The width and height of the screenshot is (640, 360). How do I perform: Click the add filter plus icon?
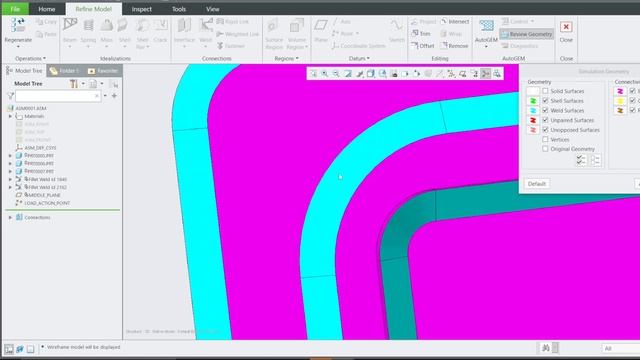coord(114,96)
